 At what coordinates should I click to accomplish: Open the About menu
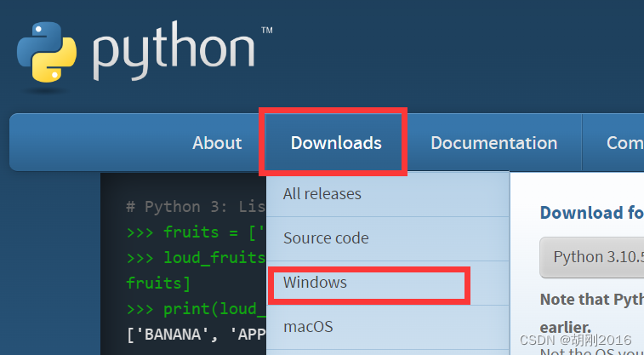click(x=217, y=142)
